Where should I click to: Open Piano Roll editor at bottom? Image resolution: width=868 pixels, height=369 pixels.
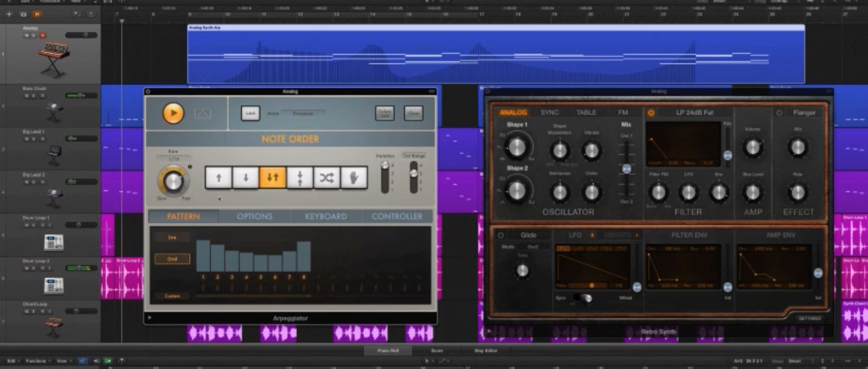(x=388, y=351)
